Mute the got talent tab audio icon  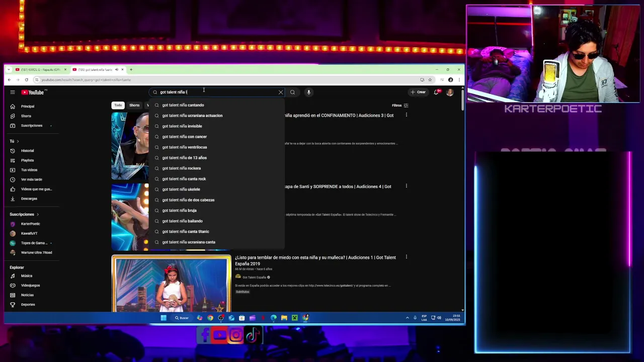coord(117,69)
